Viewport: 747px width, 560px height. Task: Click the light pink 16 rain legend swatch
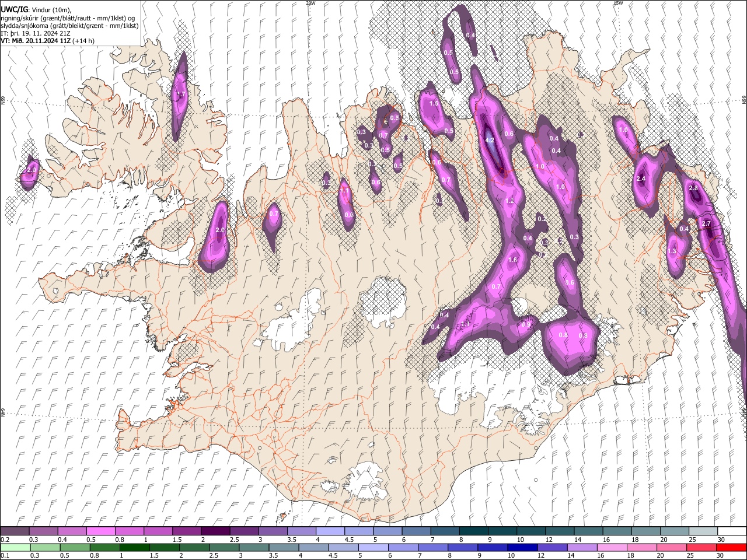(612, 547)
